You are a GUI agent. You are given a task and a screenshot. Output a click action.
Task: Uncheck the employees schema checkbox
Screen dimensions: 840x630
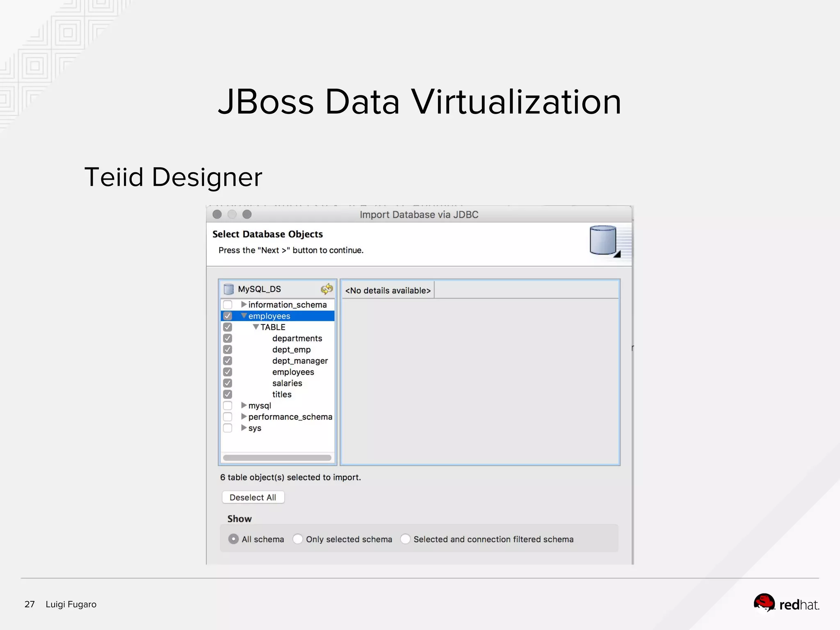[228, 316]
